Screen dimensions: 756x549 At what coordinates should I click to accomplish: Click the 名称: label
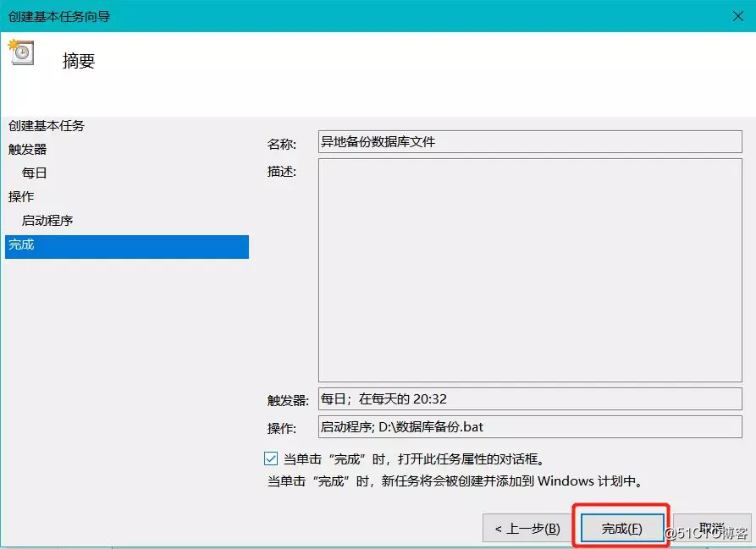(x=282, y=144)
